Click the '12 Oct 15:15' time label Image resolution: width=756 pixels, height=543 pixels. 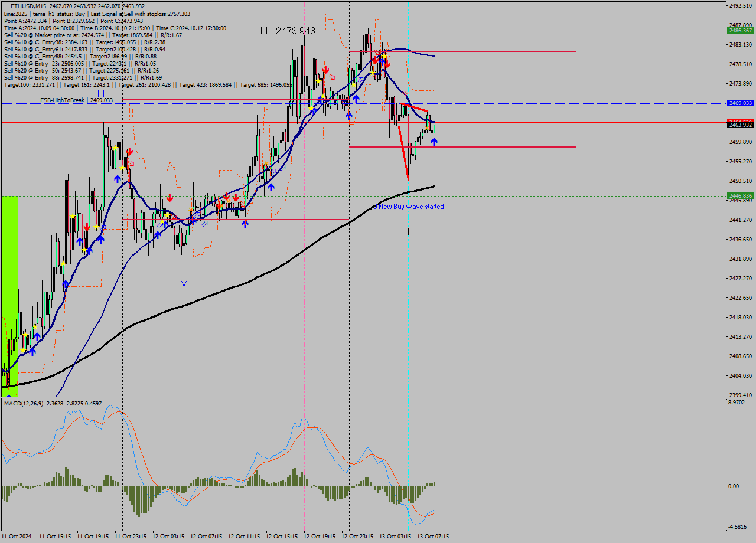pyautogui.click(x=282, y=537)
